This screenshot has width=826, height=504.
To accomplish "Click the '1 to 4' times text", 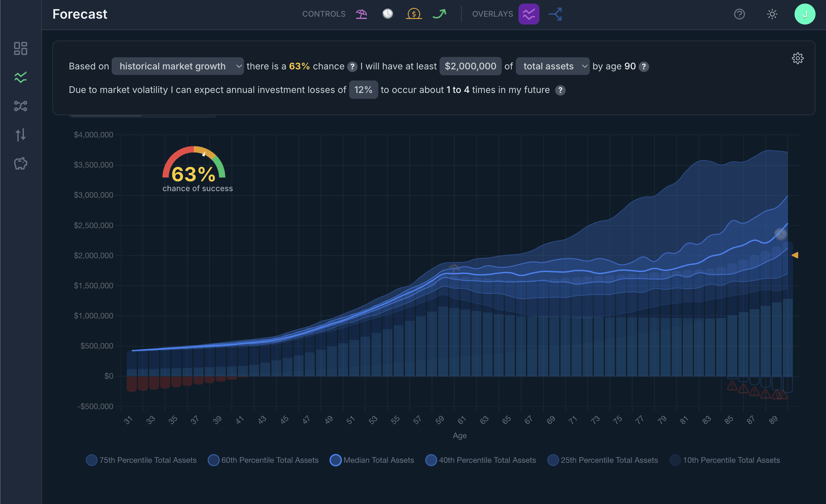I will tap(458, 90).
